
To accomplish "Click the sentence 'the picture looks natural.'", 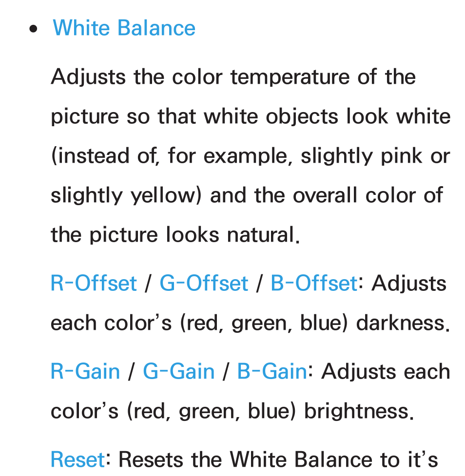I will 175,235.
